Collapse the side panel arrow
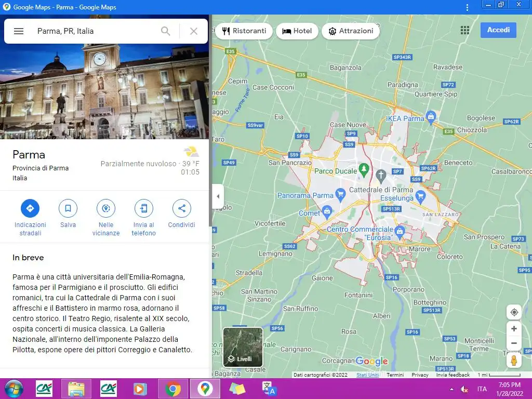 tap(218, 196)
